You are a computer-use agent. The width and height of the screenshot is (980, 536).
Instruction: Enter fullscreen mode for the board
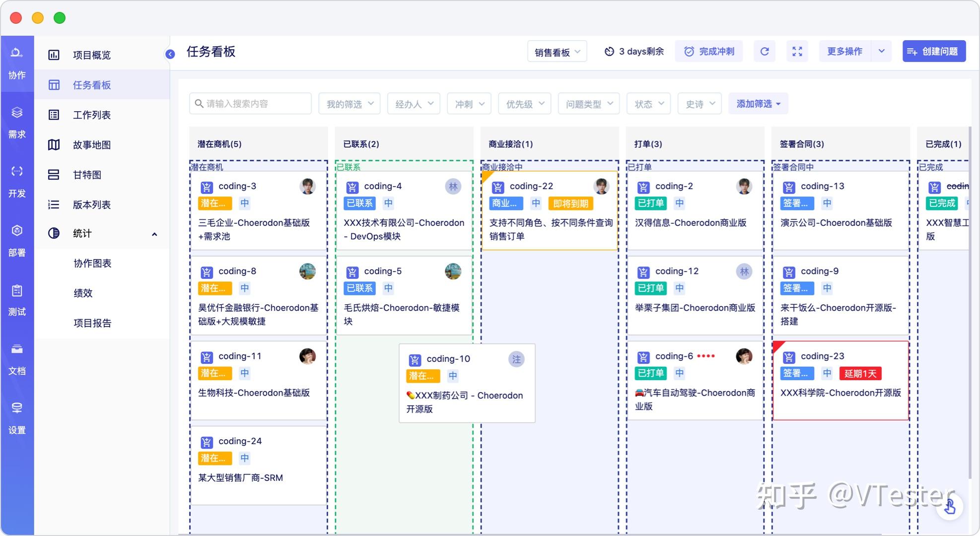797,51
